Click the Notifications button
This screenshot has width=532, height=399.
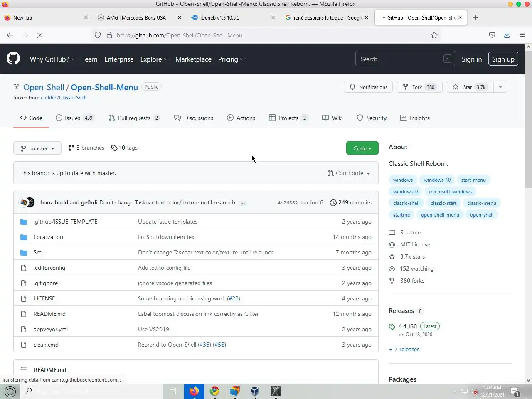(x=368, y=87)
